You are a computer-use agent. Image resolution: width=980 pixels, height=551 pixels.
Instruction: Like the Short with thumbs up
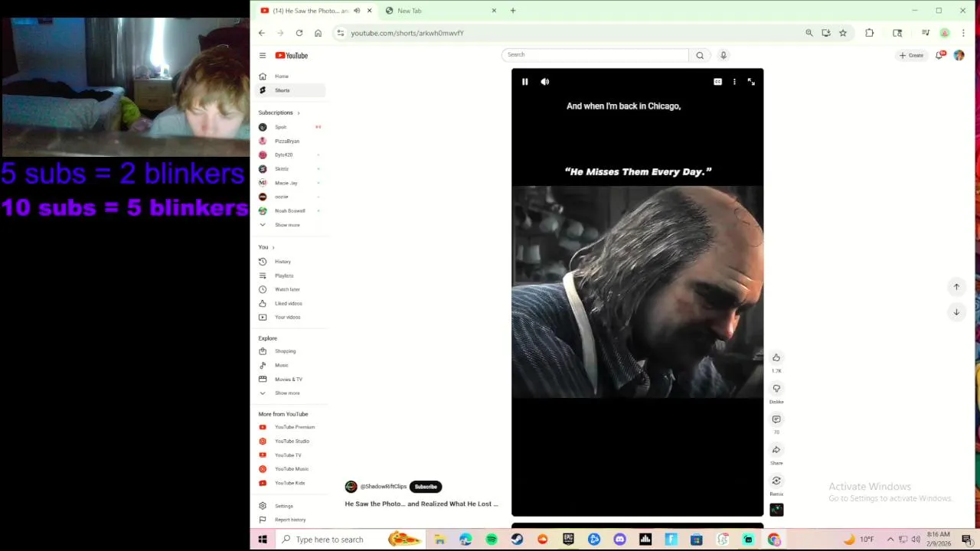point(776,357)
